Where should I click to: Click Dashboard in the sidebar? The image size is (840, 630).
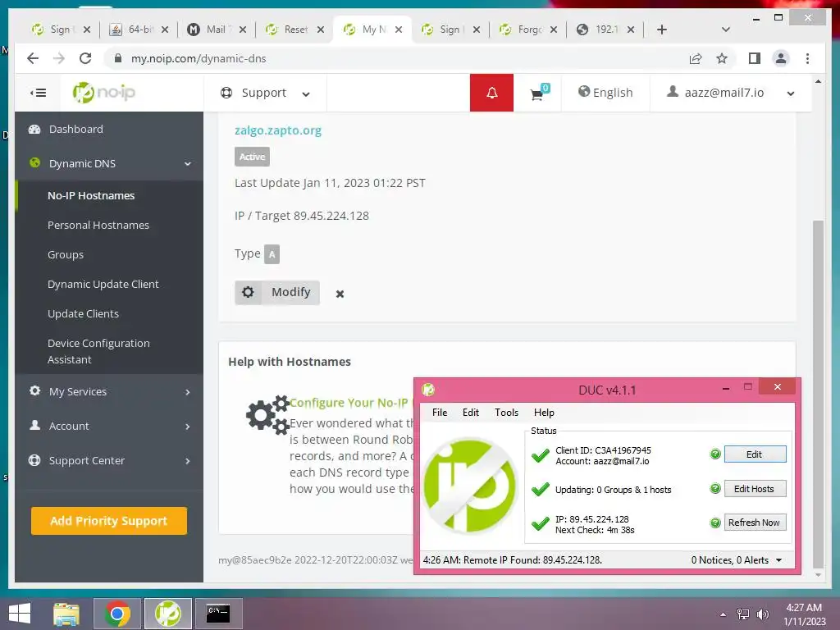click(75, 129)
